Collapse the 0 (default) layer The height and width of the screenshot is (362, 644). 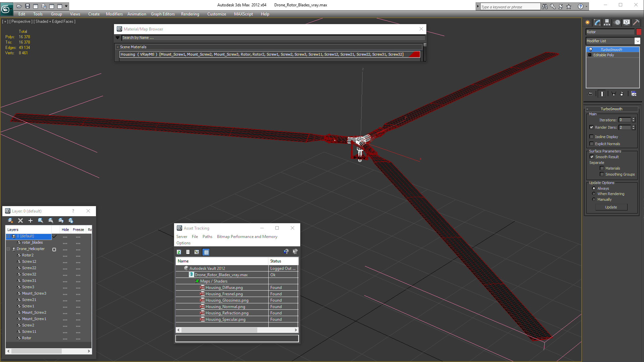click(8, 236)
